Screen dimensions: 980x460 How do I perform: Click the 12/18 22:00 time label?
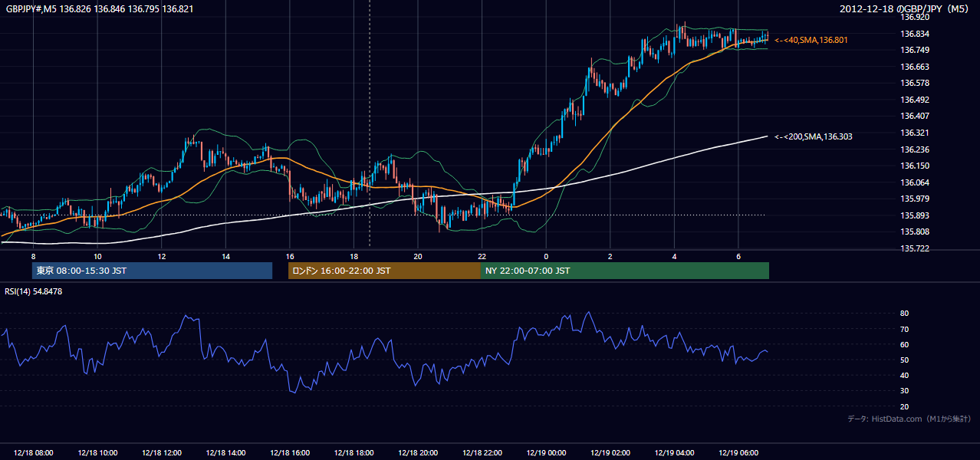482,453
